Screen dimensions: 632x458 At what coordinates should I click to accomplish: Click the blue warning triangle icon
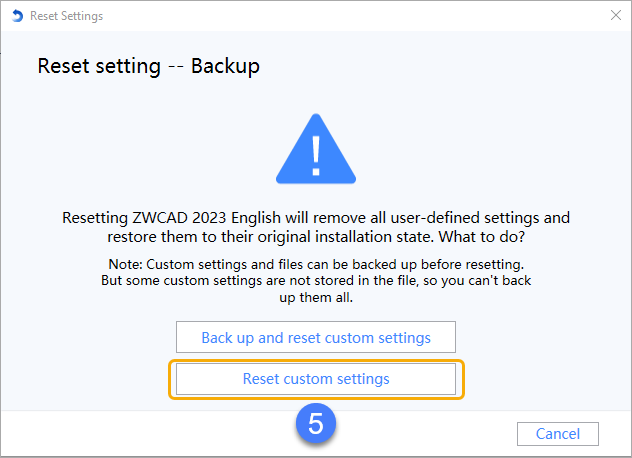point(316,149)
